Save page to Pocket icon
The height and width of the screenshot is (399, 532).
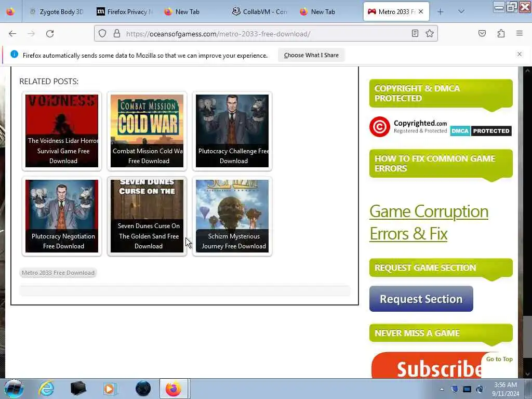[482, 33]
